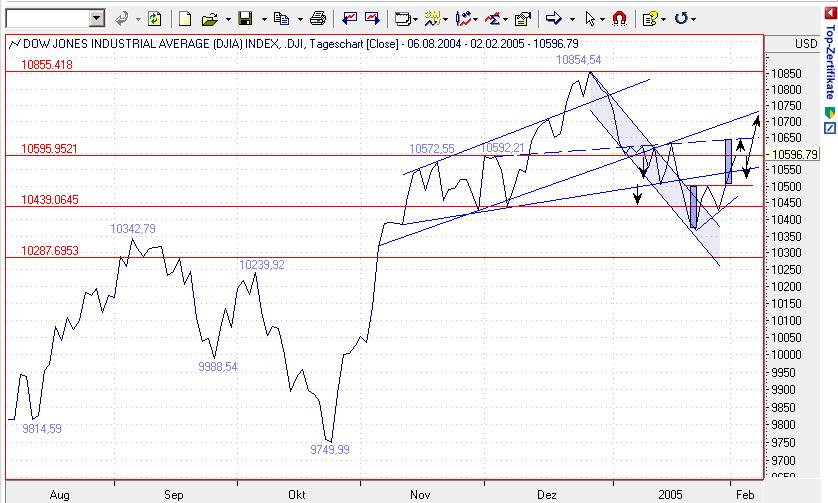Click the lightbulb notes icon
This screenshot has height=503, width=838.
pos(650,19)
